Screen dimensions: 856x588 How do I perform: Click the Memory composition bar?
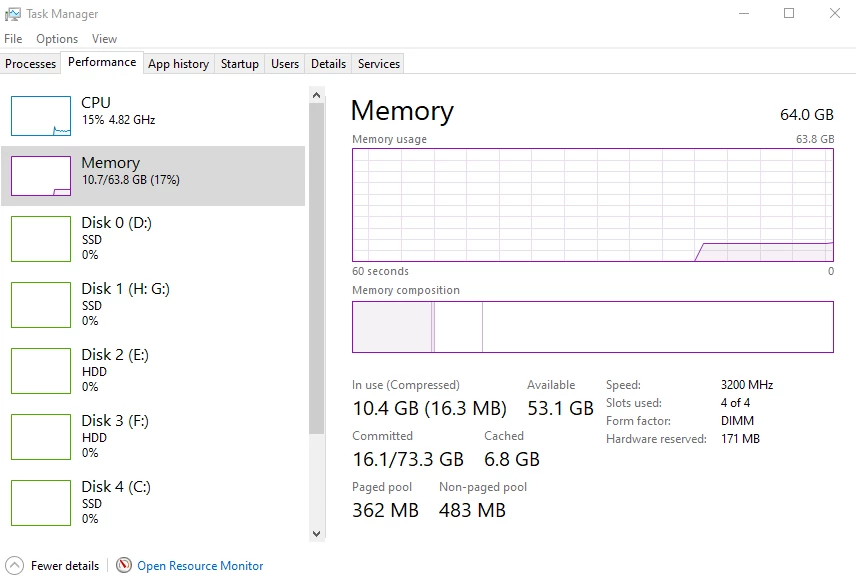click(x=592, y=327)
